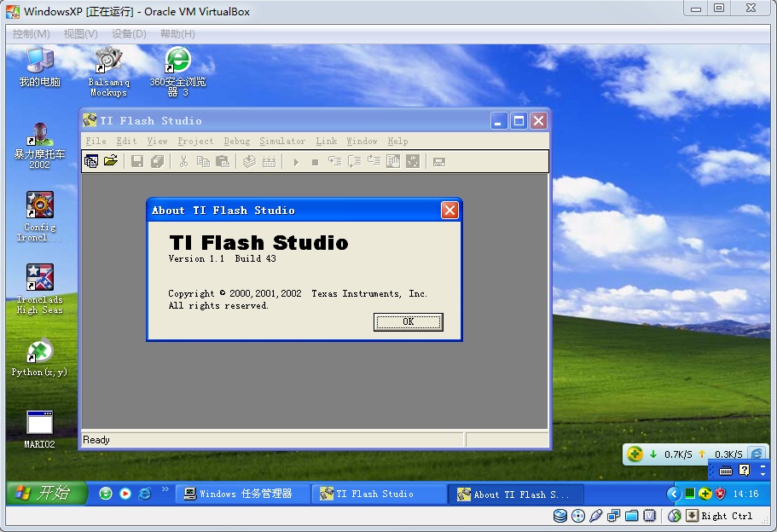The height and width of the screenshot is (532, 777).
Task: Click the media player quick launch icon
Action: pos(125,494)
